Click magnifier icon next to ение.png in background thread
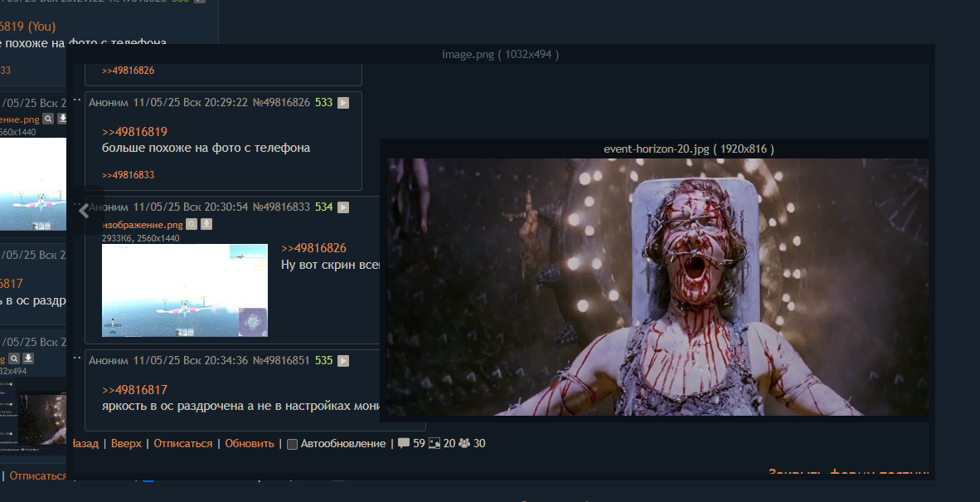980x502 pixels. 48,119
